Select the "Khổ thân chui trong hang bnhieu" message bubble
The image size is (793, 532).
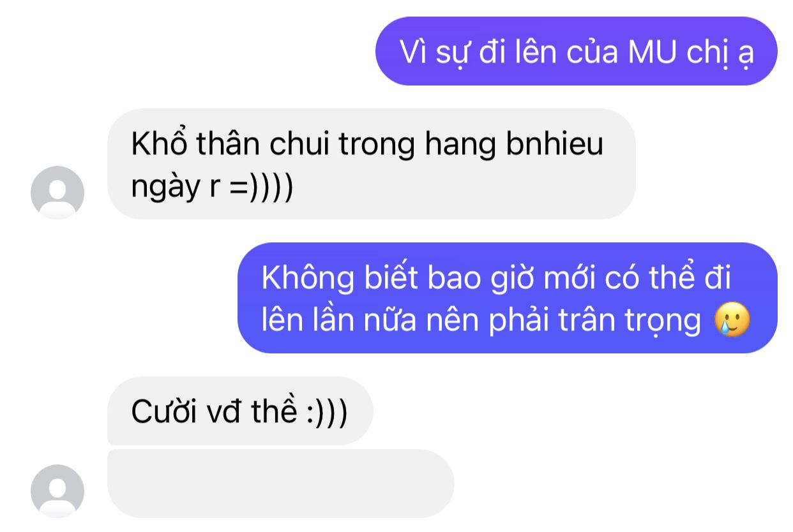(x=372, y=164)
